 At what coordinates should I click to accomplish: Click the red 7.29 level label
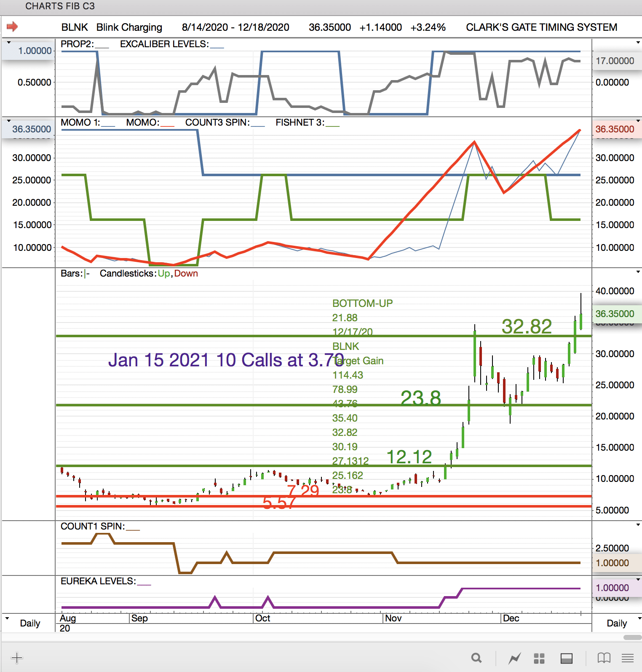303,491
